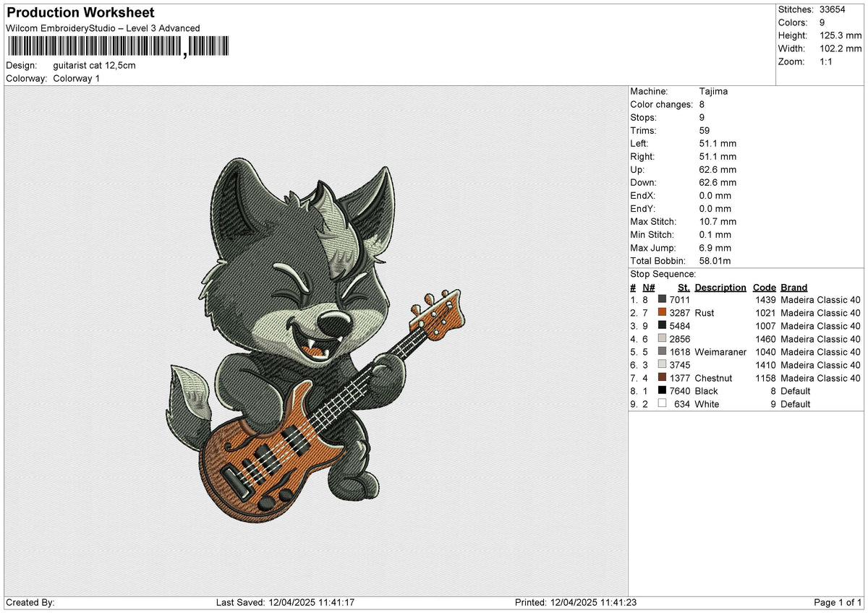Click the swatch for code 1007

[662, 326]
